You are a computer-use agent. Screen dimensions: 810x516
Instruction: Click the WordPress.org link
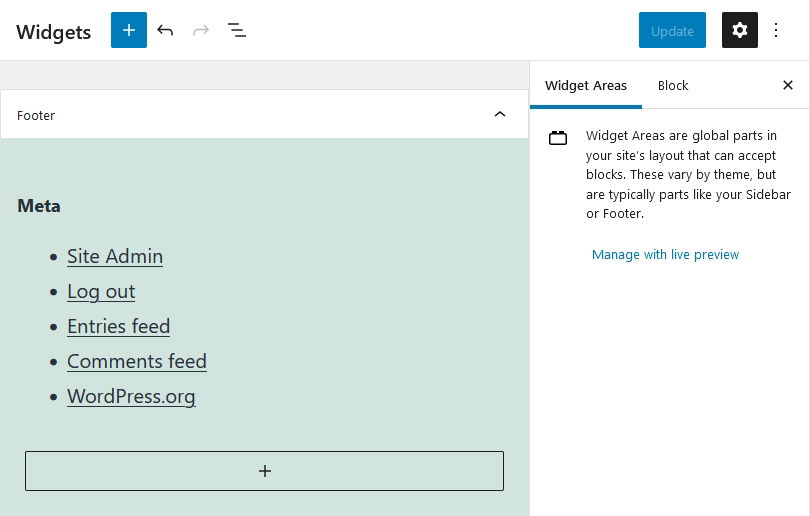click(131, 396)
